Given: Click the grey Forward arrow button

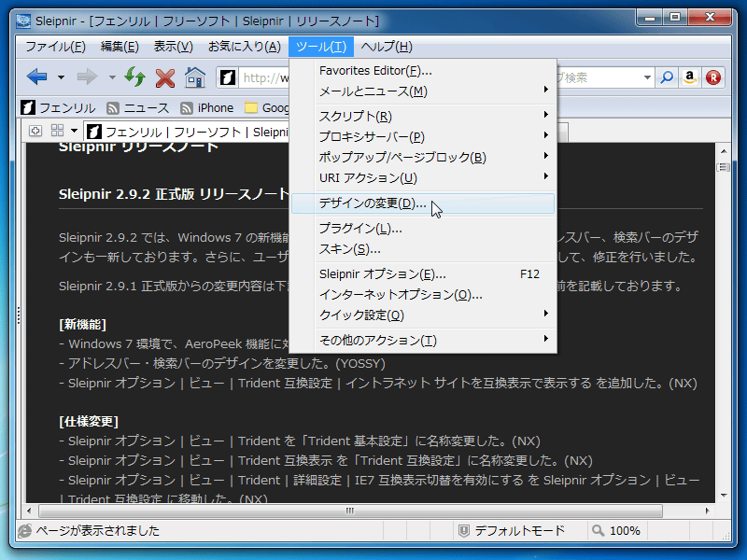Looking at the screenshot, I should (87, 77).
